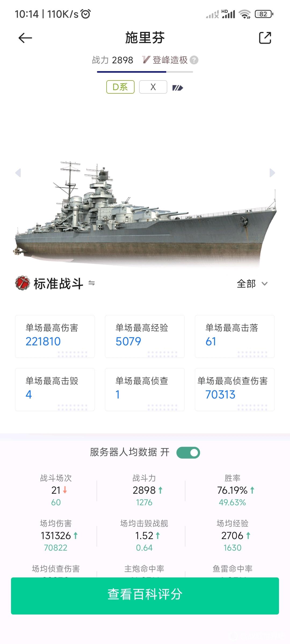This screenshot has width=290, height=644.
Task: Tap the red anchor battle mode icon
Action: coord(22,283)
